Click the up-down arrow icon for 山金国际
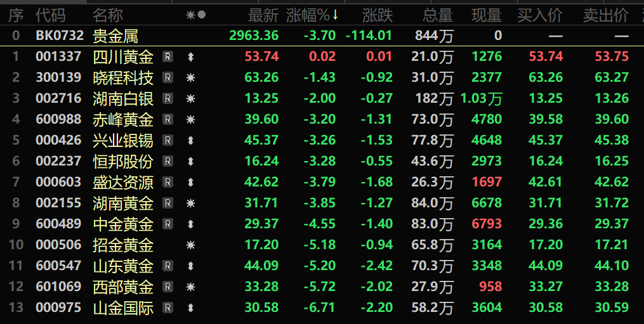The width and height of the screenshot is (644, 324). point(190,308)
